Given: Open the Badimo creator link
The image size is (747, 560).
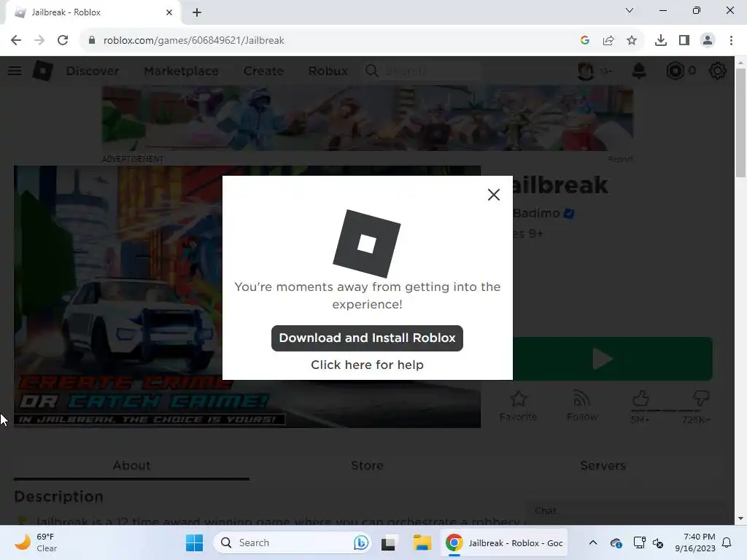Looking at the screenshot, I should pos(536,213).
